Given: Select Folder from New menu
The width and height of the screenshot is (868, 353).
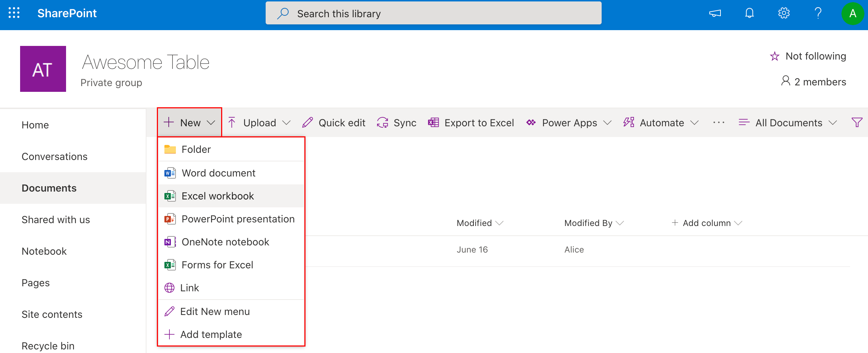Looking at the screenshot, I should 231,149.
